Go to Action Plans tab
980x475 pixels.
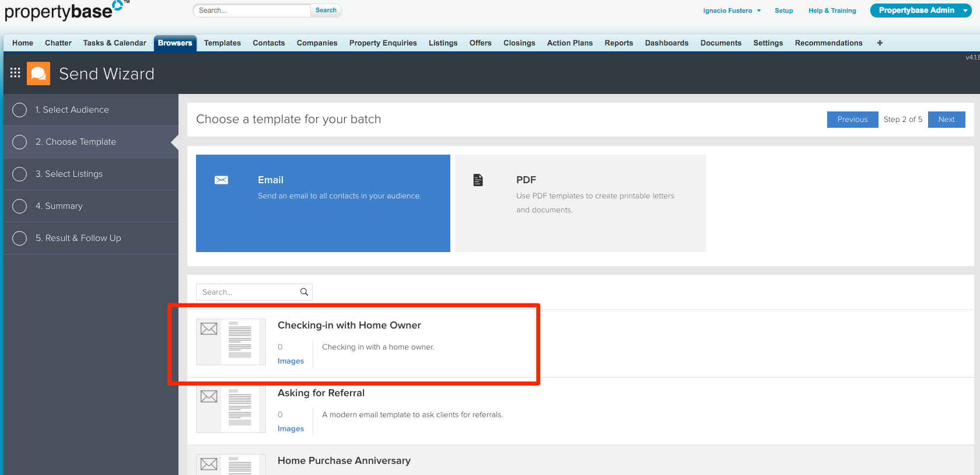570,43
